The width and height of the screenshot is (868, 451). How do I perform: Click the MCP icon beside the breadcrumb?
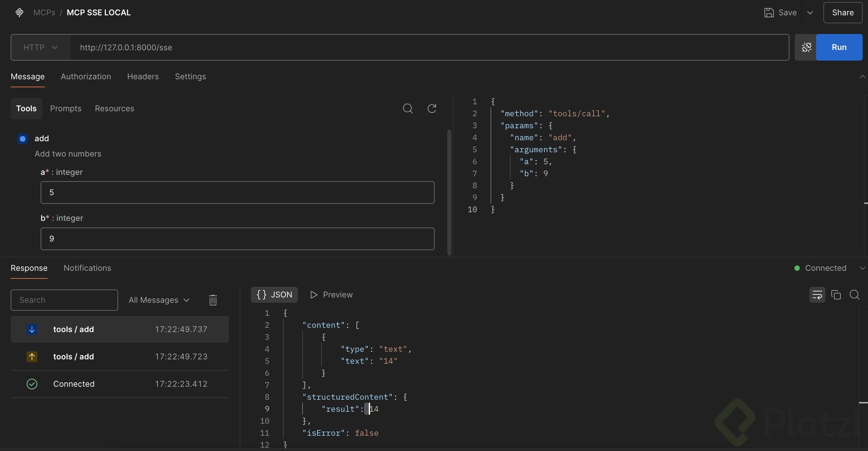tap(19, 12)
